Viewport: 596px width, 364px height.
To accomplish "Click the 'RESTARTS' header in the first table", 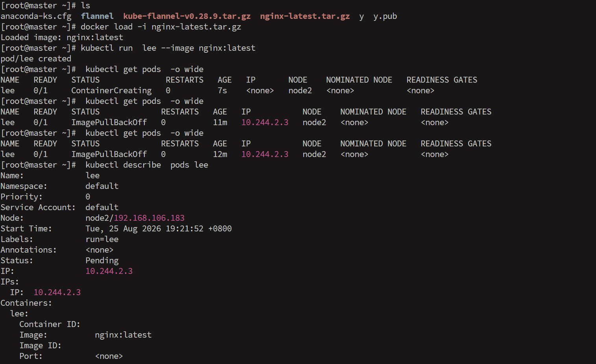I will tap(185, 80).
